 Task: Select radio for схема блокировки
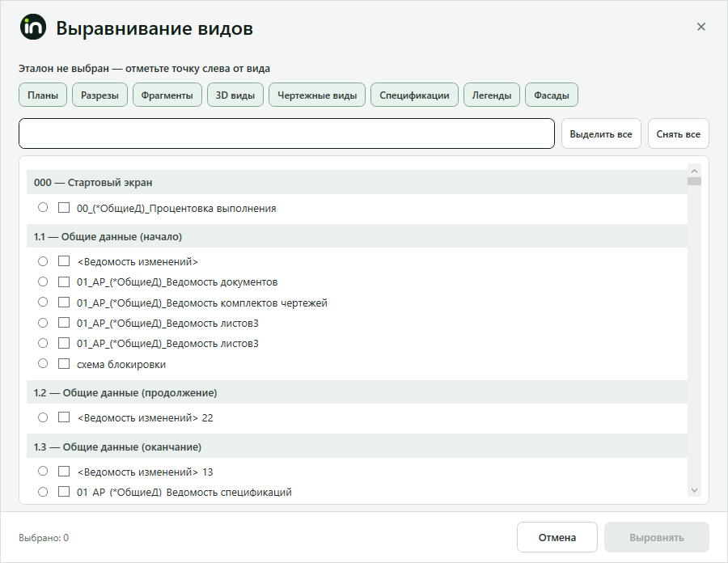point(43,363)
